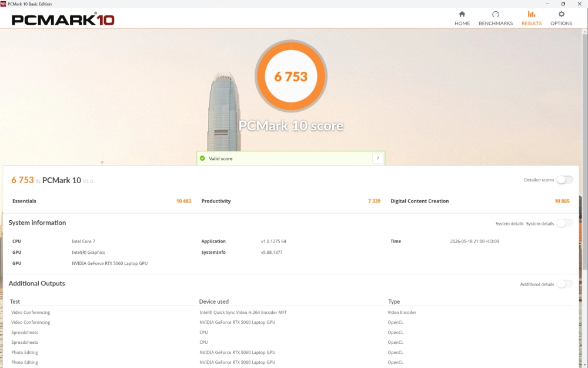Click the Essentials label
Viewport: 588px width, 368px height.
(x=24, y=201)
